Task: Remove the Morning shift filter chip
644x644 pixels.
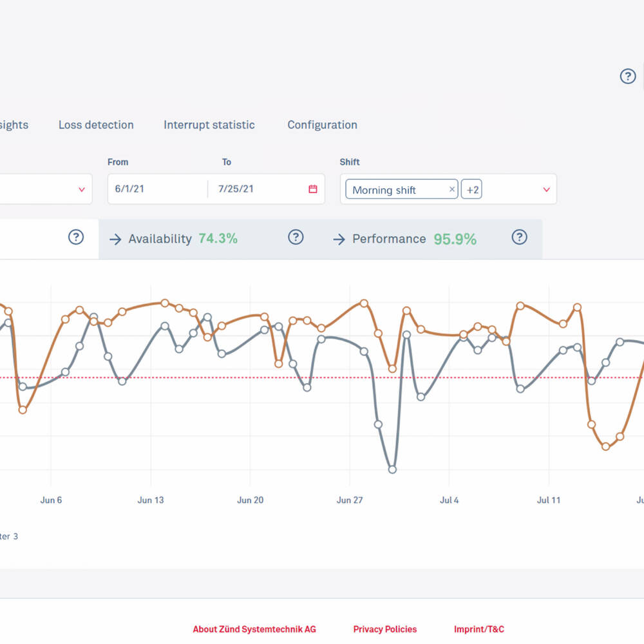Action: tap(451, 189)
